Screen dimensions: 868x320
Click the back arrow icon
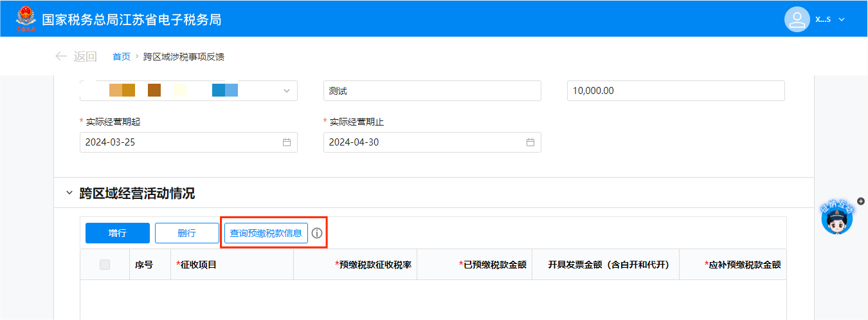[x=61, y=56]
